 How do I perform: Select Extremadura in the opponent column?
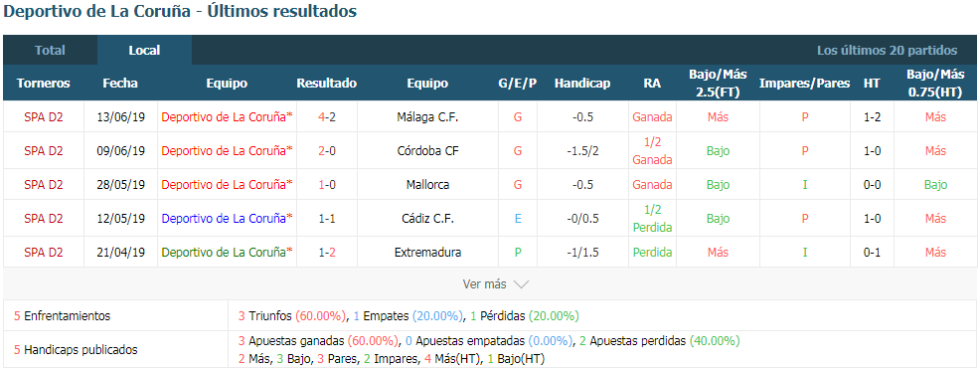[x=427, y=252]
